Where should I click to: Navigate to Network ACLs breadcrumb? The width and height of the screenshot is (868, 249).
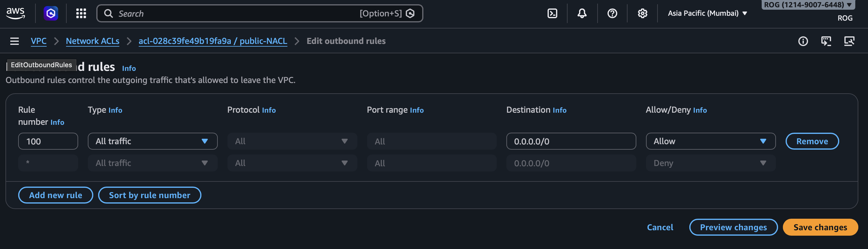pos(93,41)
